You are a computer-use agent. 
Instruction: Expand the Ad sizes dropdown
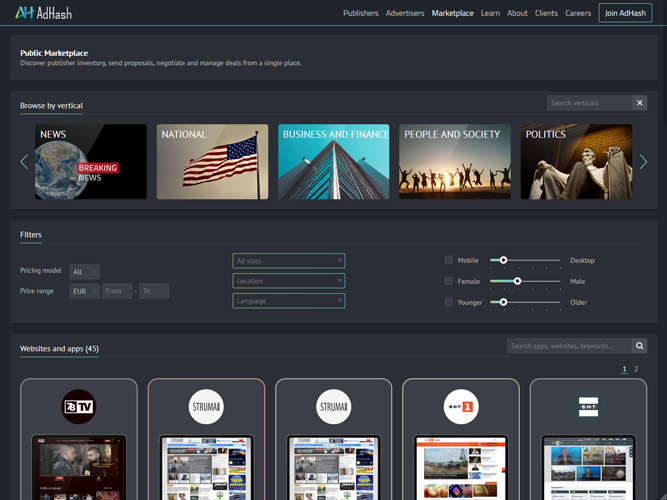point(289,261)
